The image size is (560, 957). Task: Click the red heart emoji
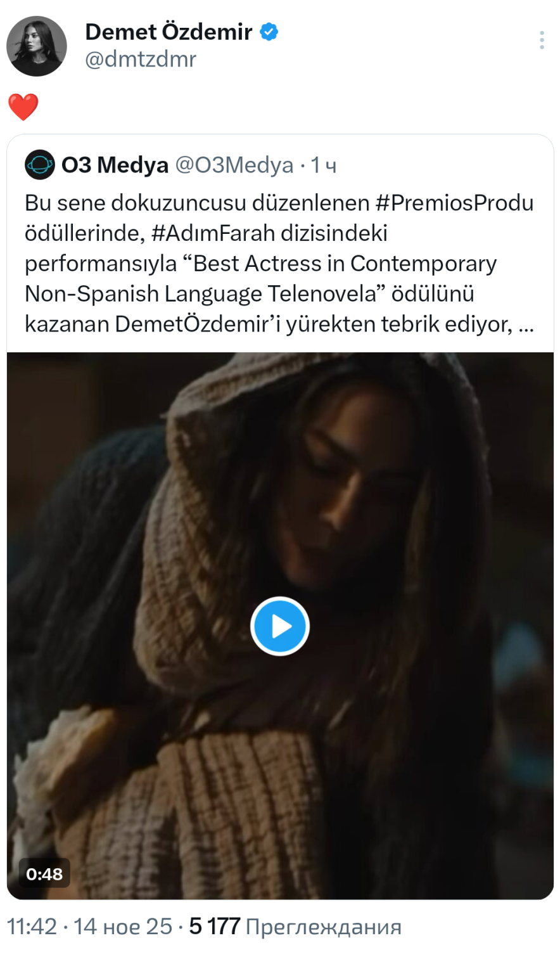pyautogui.click(x=23, y=106)
